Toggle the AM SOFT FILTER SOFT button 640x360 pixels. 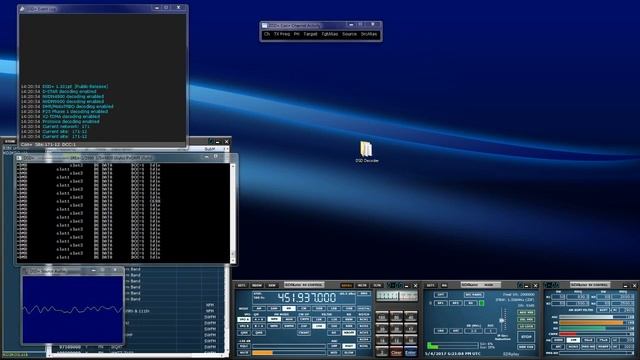[x=602, y=310]
